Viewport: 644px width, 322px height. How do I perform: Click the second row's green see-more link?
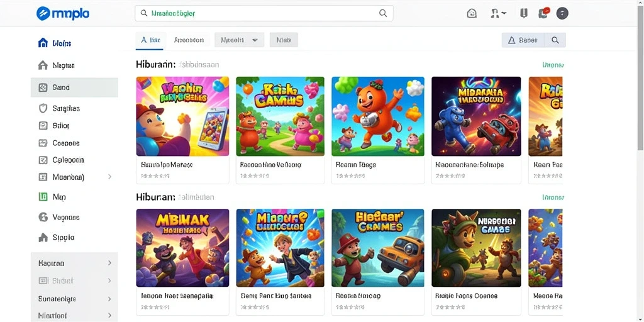click(x=553, y=197)
